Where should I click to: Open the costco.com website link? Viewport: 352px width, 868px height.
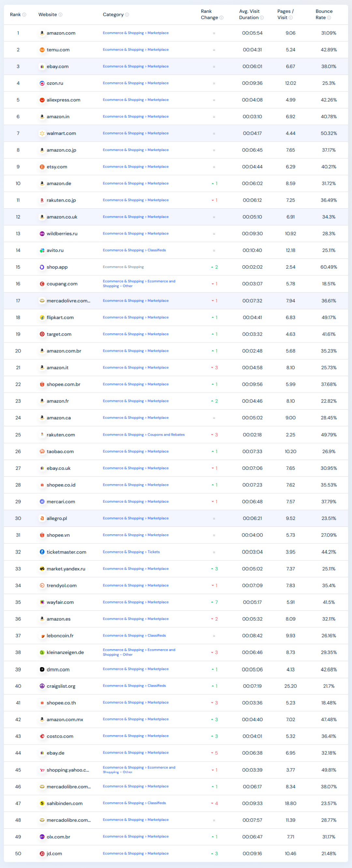tap(60, 736)
